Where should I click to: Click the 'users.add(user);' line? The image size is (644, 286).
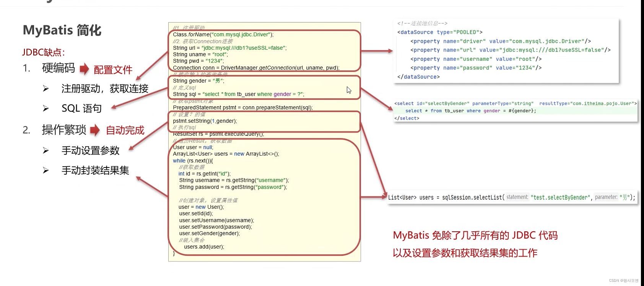204,247
